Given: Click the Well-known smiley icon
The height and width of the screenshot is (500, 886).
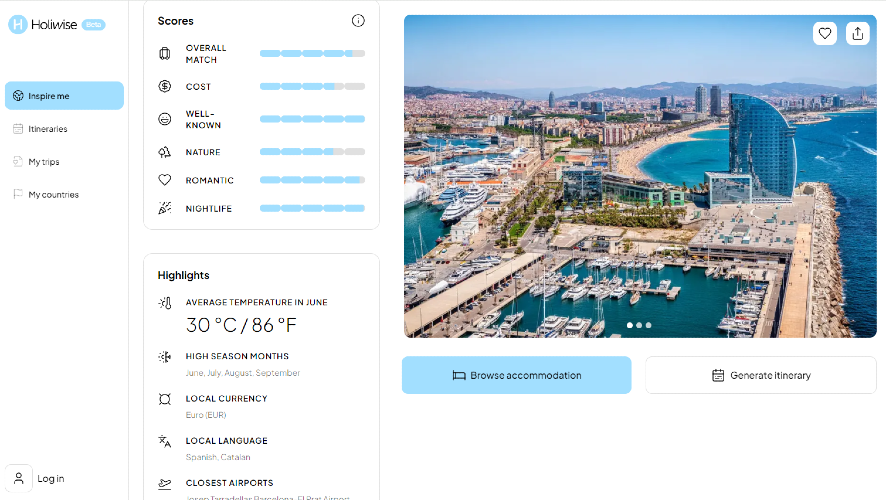Looking at the screenshot, I should pos(164,119).
